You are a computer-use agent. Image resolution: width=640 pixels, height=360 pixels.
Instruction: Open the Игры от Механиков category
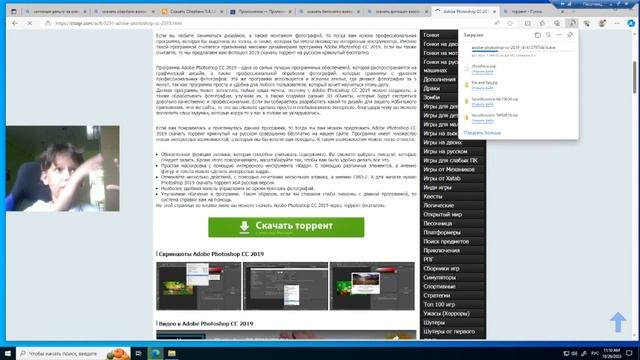[449, 169]
